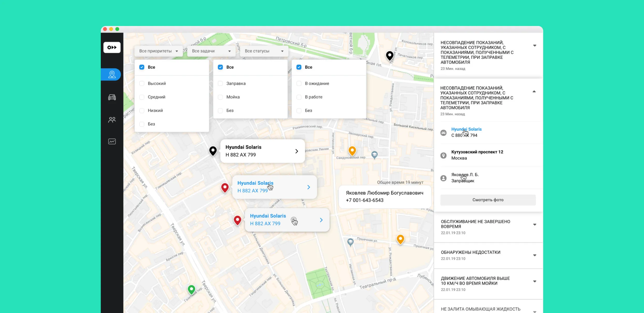Click the Общее время 19 минут label
This screenshot has width=644, height=313.
pos(400,182)
